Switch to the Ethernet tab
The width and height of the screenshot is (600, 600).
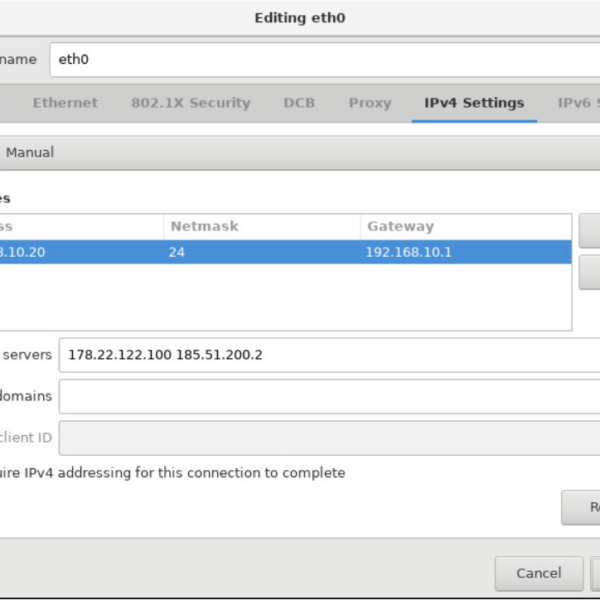[x=65, y=103]
